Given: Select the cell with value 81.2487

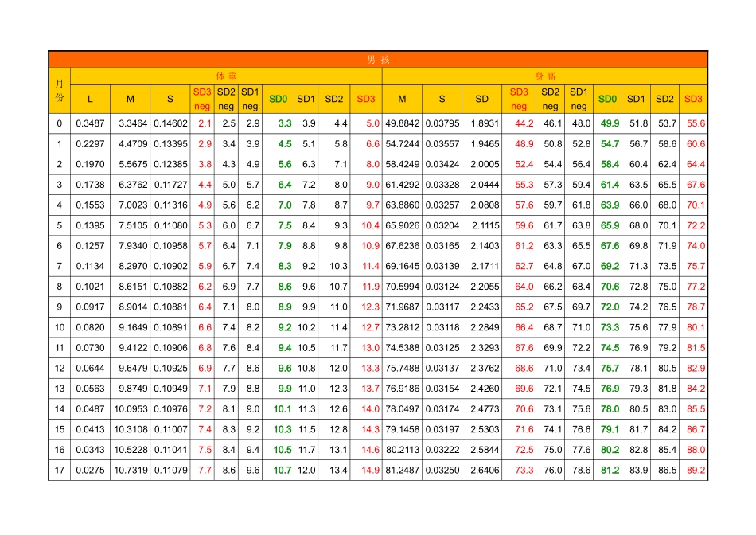Looking at the screenshot, I should pos(402,471).
